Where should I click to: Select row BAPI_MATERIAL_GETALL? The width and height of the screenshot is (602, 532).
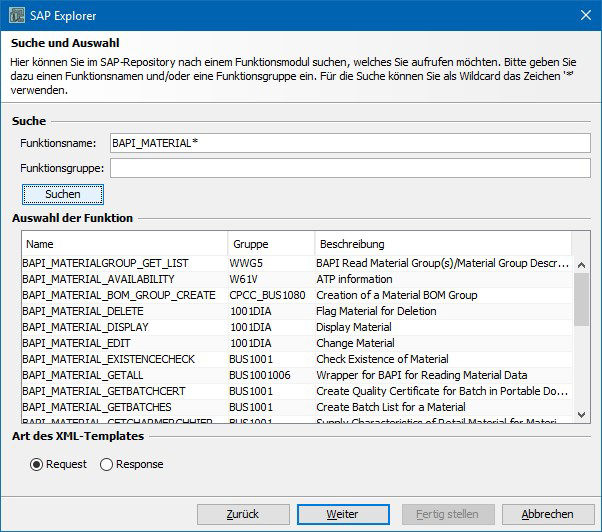(x=297, y=375)
